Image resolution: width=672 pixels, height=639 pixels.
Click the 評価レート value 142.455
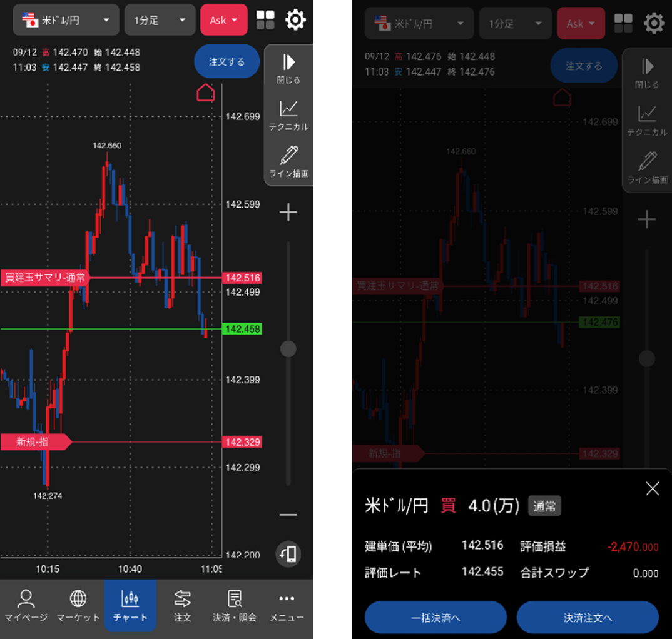pyautogui.click(x=482, y=571)
